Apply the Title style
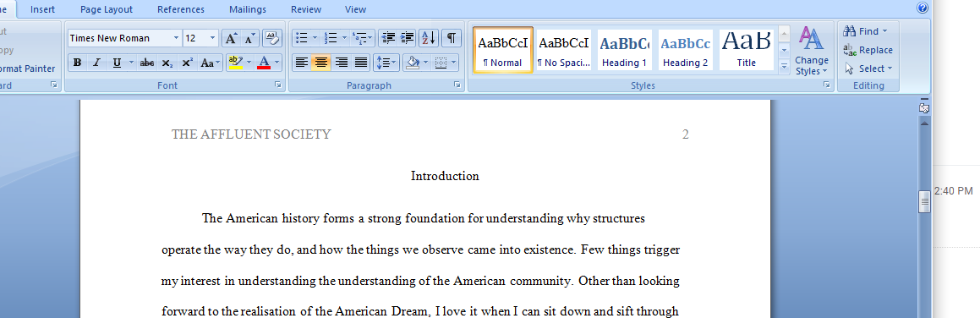This screenshot has width=980, height=318. pos(747,50)
